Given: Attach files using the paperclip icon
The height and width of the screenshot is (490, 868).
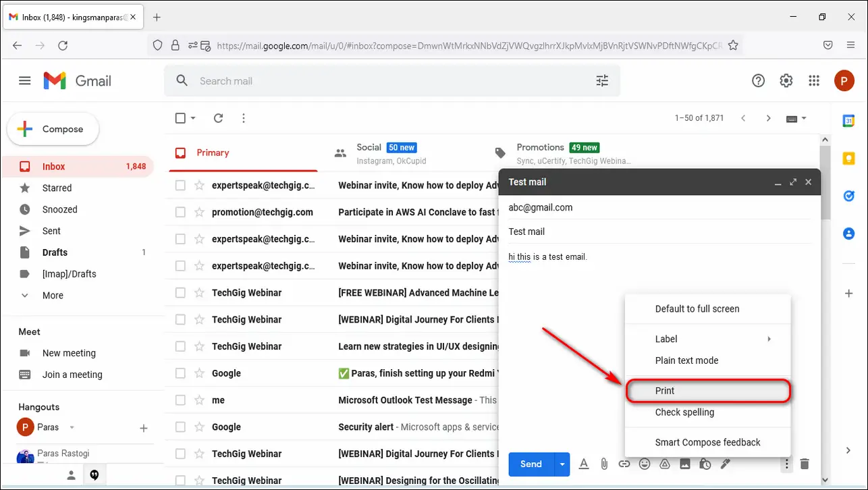Looking at the screenshot, I should coord(604,464).
